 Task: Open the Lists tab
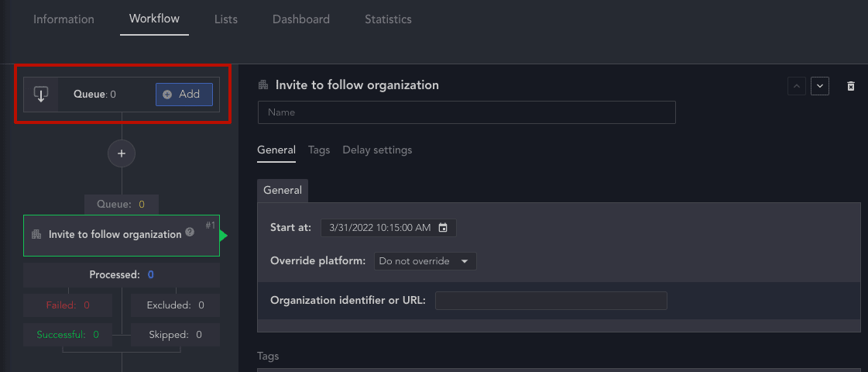point(226,19)
